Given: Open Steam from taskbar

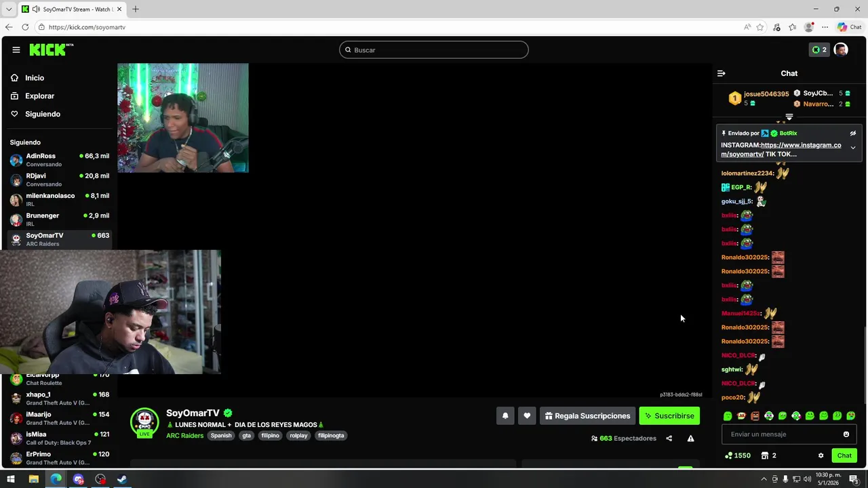Looking at the screenshot, I should [x=122, y=479].
